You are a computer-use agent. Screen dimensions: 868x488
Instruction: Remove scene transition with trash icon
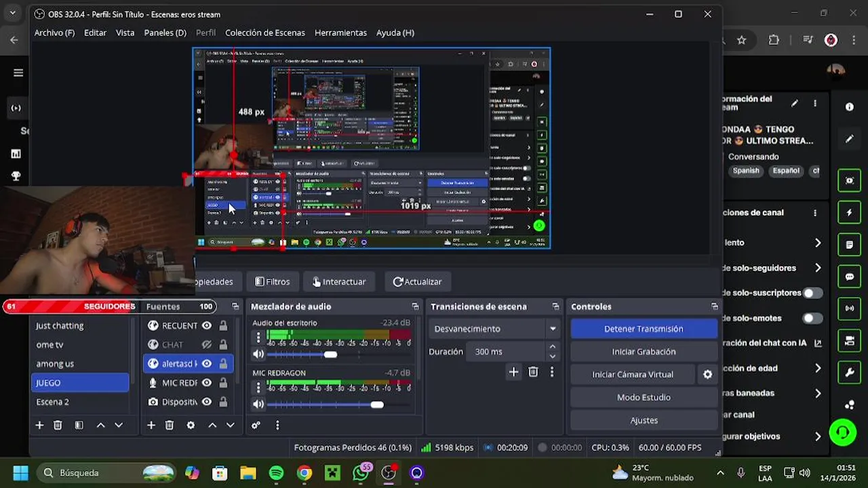(x=533, y=371)
